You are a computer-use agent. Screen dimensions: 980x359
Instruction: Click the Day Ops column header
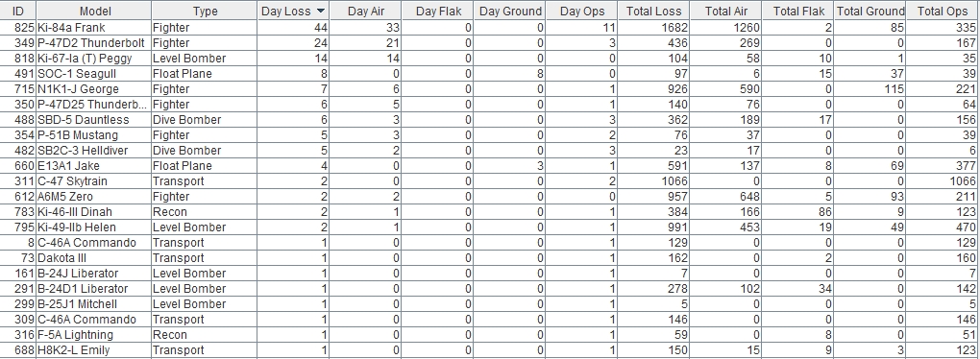[581, 11]
